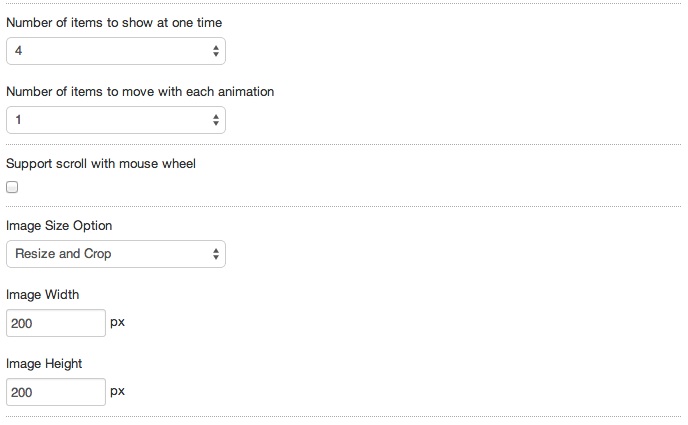Click the arrows icon on Resize and Crop select
Viewport: 688px width, 425px height.
pyautogui.click(x=217, y=254)
